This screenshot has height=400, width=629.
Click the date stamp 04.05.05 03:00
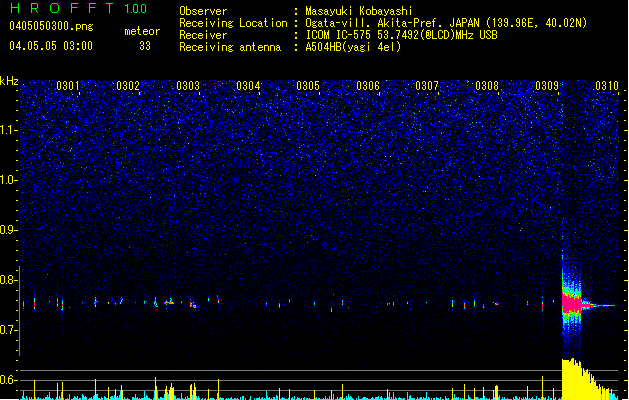coord(51,46)
